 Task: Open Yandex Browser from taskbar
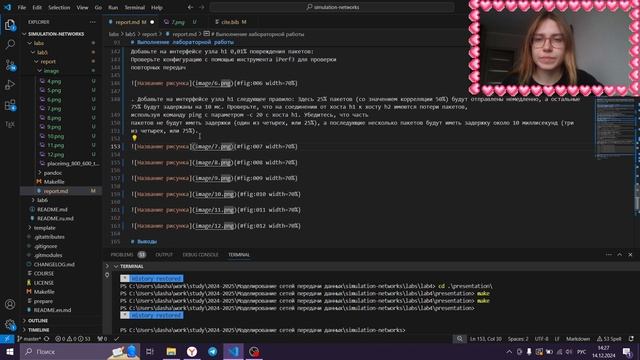pos(192,351)
